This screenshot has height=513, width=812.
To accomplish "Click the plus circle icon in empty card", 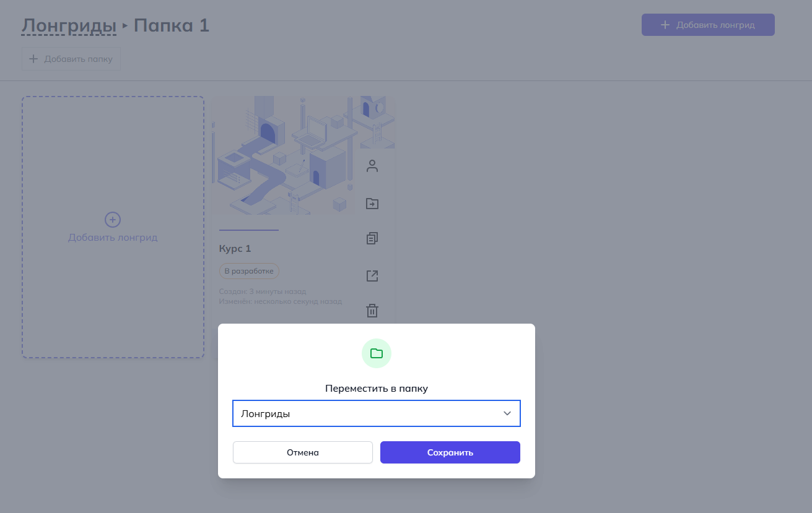I will (x=113, y=220).
